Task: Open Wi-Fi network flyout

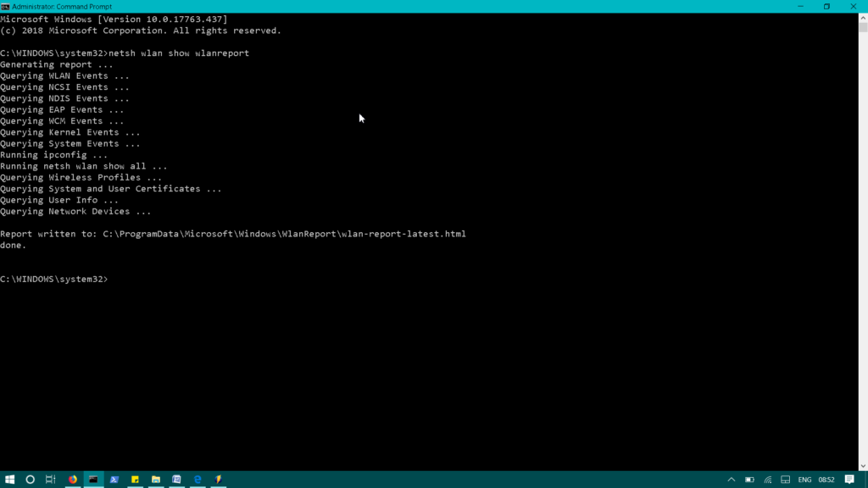Action: click(768, 480)
